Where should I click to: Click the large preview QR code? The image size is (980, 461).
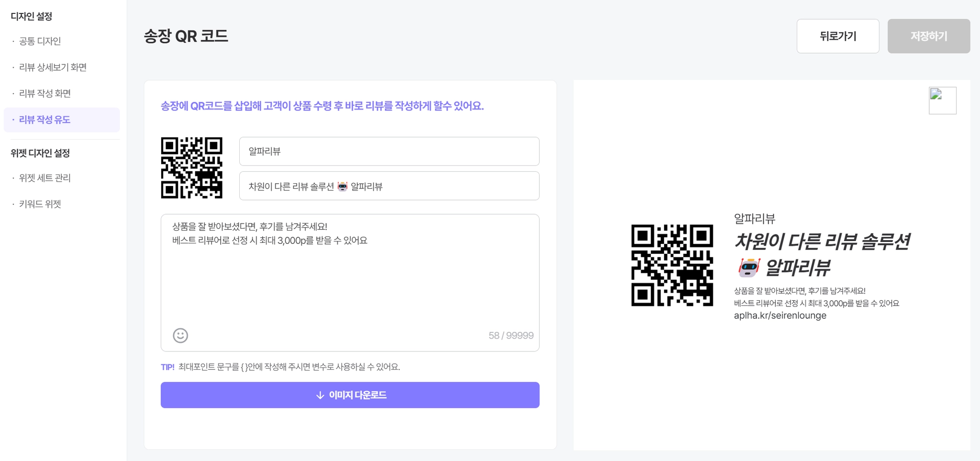[x=672, y=265]
